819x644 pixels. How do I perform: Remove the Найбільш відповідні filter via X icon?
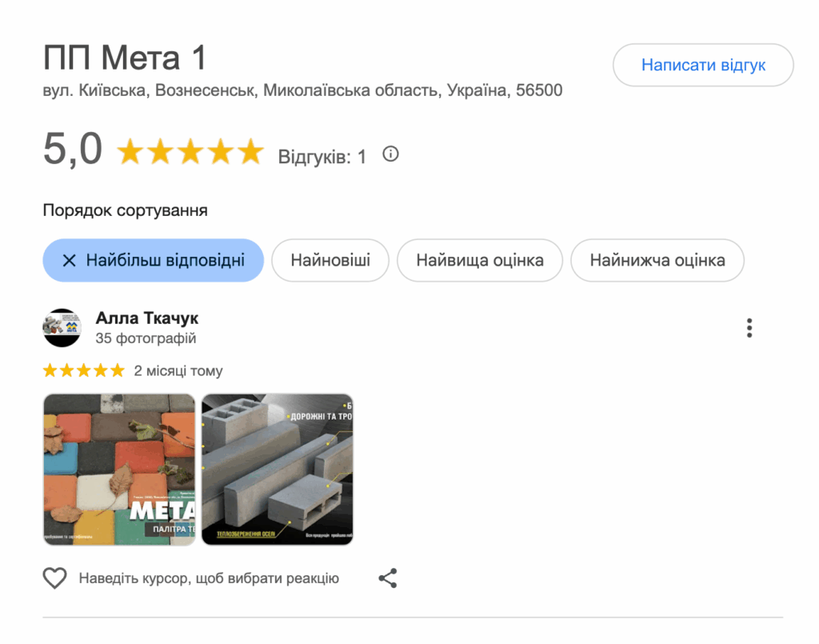(69, 260)
